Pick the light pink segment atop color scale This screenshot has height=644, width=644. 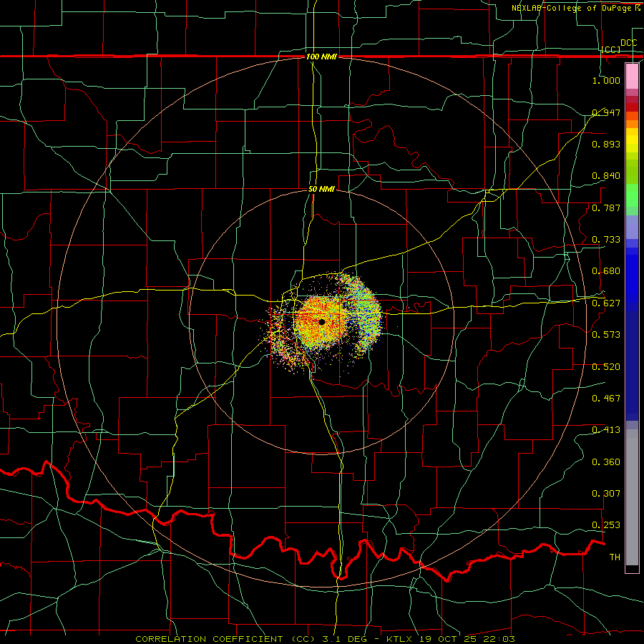(x=632, y=76)
